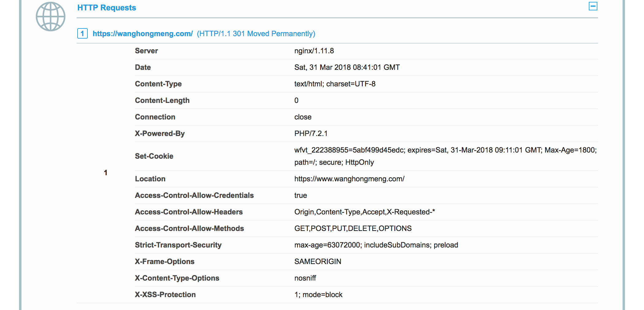The width and height of the screenshot is (644, 310).
Task: Select the Strict-Transport-Security header label
Action: (x=178, y=245)
